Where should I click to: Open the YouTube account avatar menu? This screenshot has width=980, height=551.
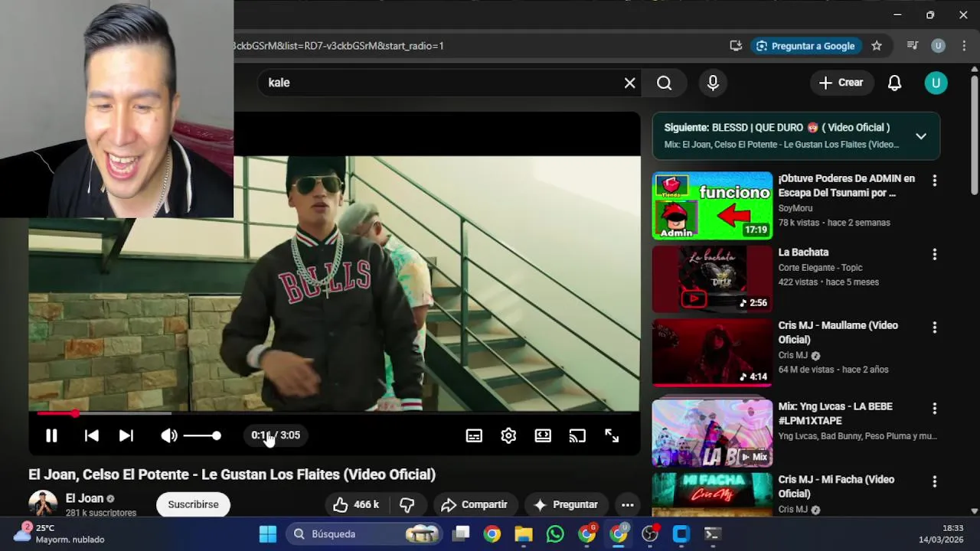936,83
